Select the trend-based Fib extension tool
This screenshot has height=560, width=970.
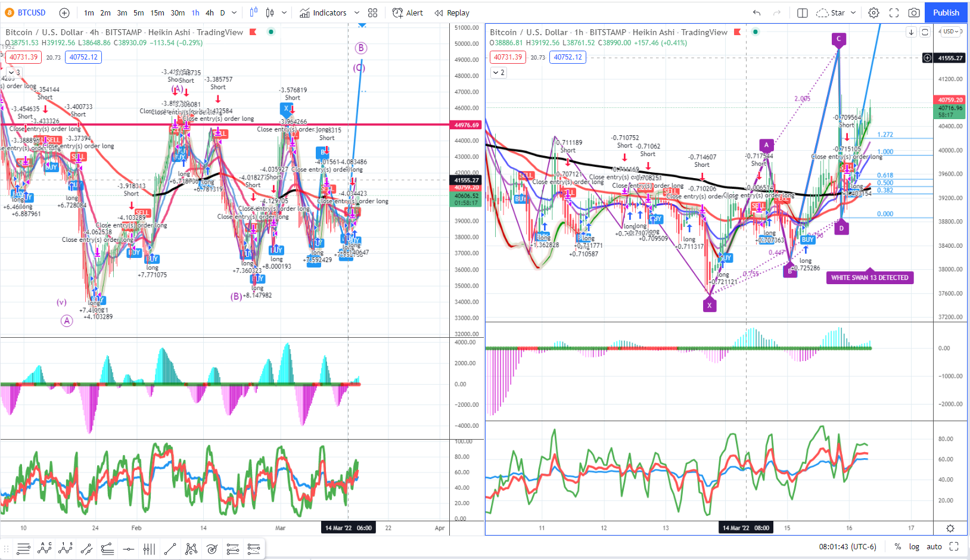pyautogui.click(x=233, y=549)
